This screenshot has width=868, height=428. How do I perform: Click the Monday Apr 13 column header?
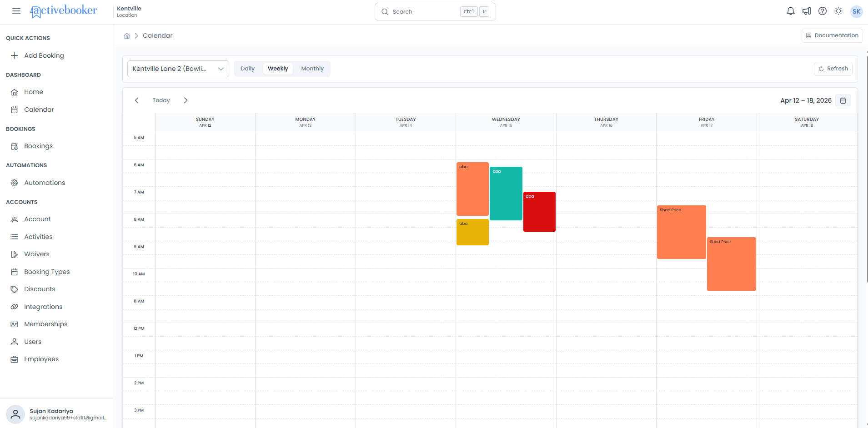coord(306,122)
